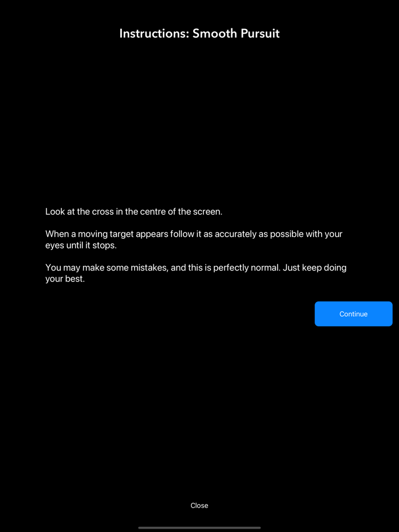
Task: Tap the word centre in the first sentence
Action: [x=152, y=212]
